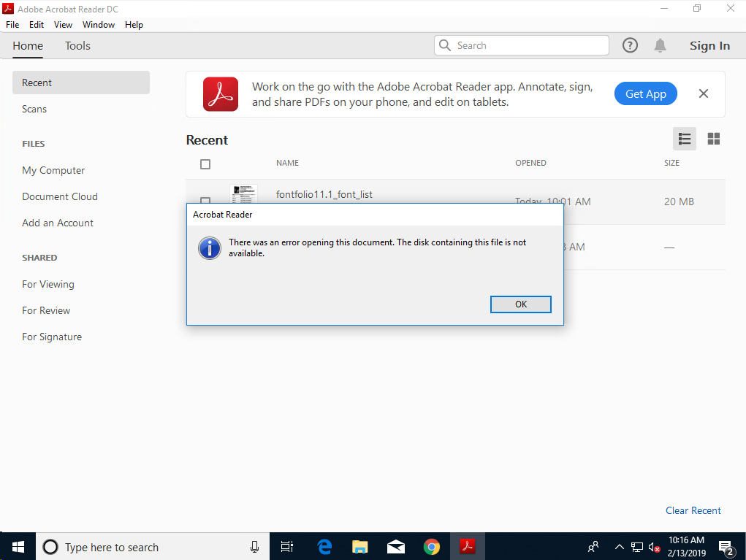The image size is (746, 560).
Task: Click the muted volume icon
Action: coord(654,548)
